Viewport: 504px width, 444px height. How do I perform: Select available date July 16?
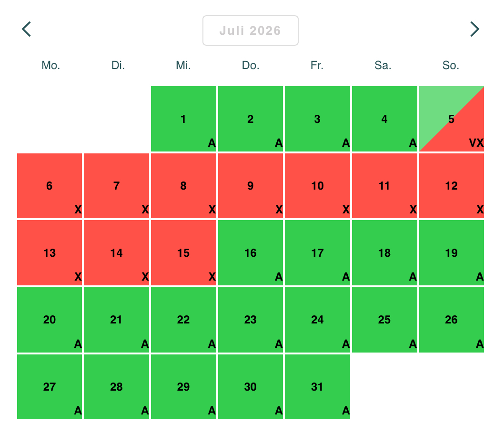251,252
